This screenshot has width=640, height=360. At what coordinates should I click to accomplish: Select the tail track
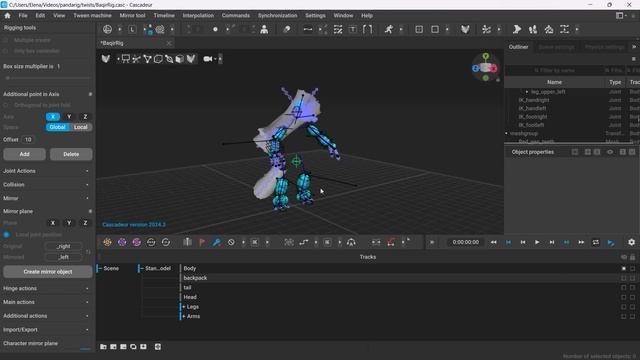187,288
